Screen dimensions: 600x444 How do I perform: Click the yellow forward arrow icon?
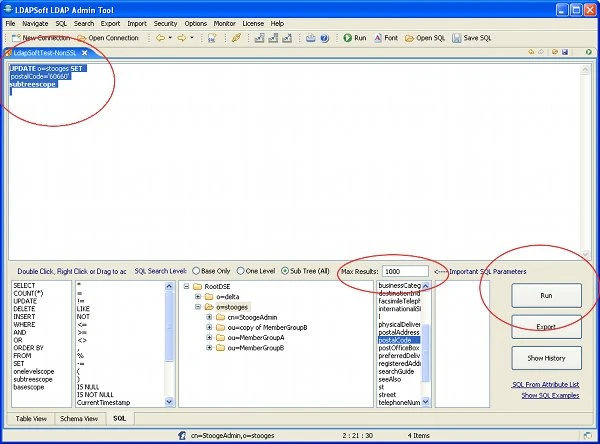coord(182,38)
